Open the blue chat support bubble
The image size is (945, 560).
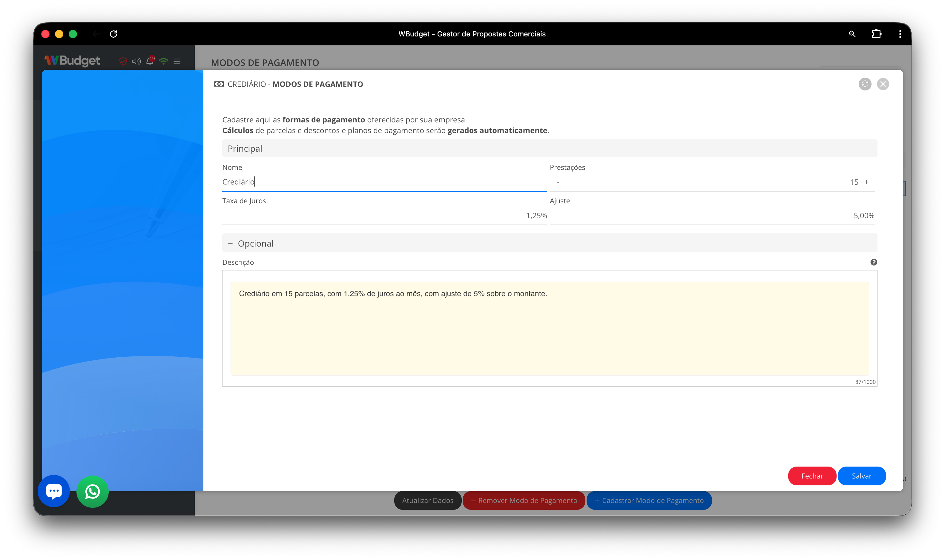click(x=53, y=491)
